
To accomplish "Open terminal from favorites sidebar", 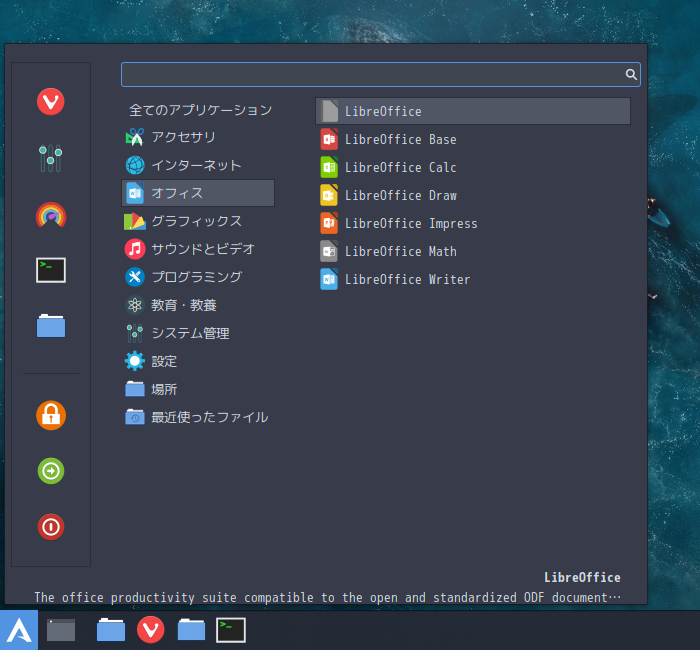I will [x=50, y=270].
